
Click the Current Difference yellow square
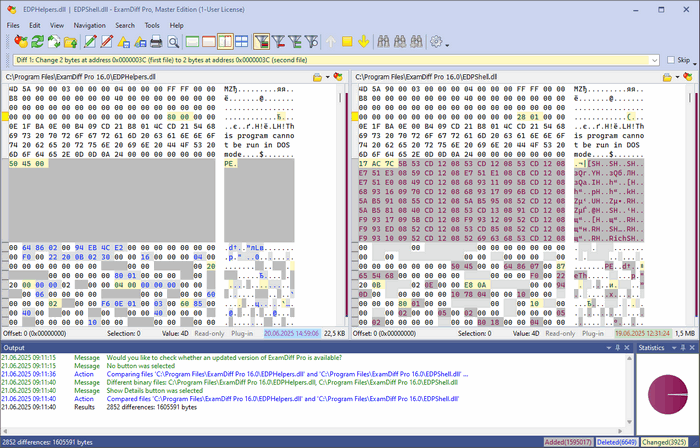(347, 42)
